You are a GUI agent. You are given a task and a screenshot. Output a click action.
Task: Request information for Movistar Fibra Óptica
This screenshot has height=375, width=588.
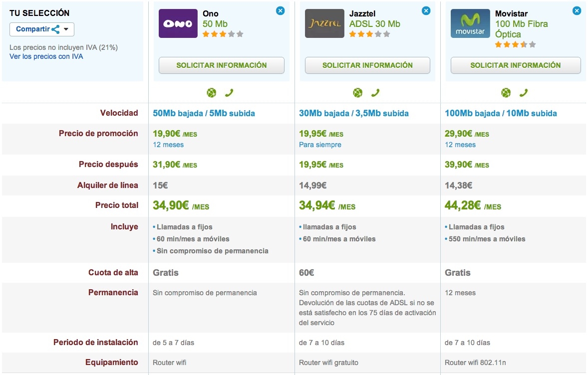click(x=516, y=65)
